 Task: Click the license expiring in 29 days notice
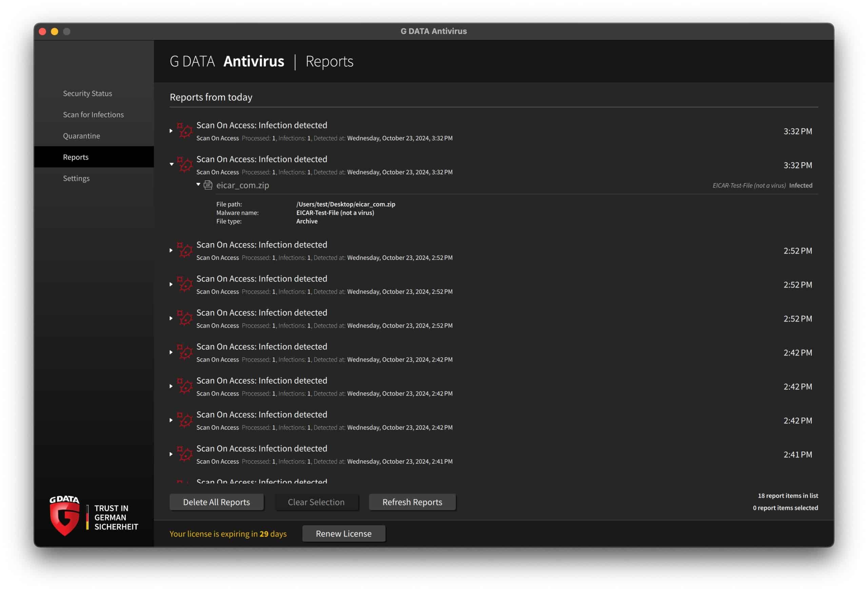pyautogui.click(x=228, y=534)
